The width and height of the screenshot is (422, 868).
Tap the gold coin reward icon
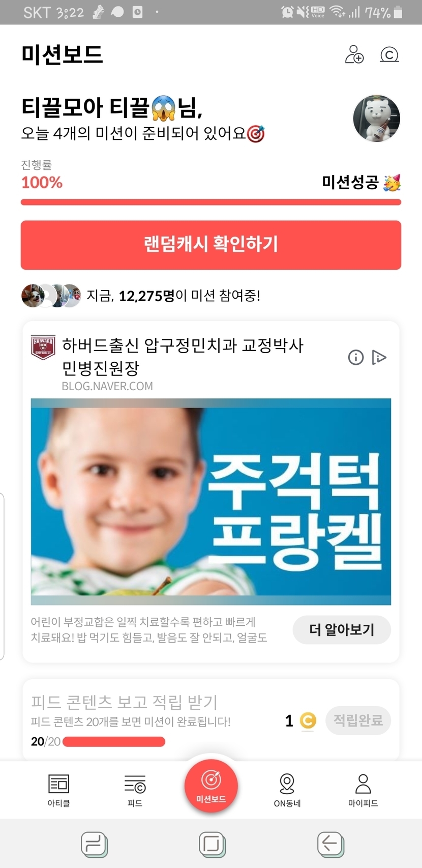click(308, 720)
